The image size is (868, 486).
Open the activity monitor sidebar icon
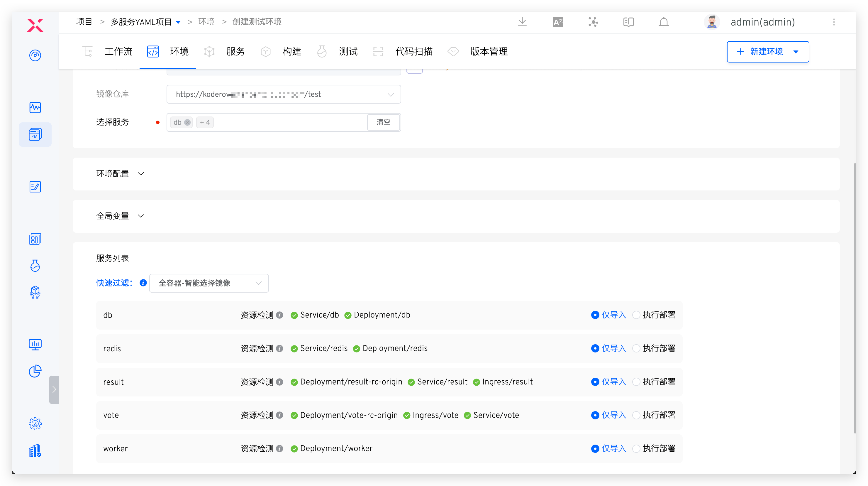click(x=35, y=108)
